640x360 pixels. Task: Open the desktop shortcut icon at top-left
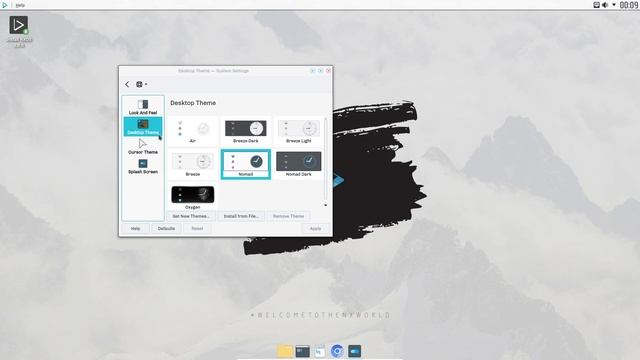pyautogui.click(x=19, y=31)
